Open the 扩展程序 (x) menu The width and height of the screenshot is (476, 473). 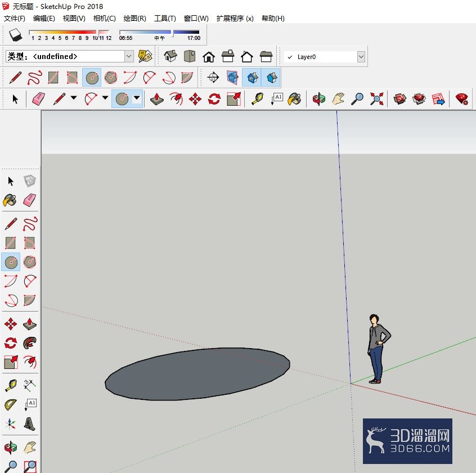(235, 18)
